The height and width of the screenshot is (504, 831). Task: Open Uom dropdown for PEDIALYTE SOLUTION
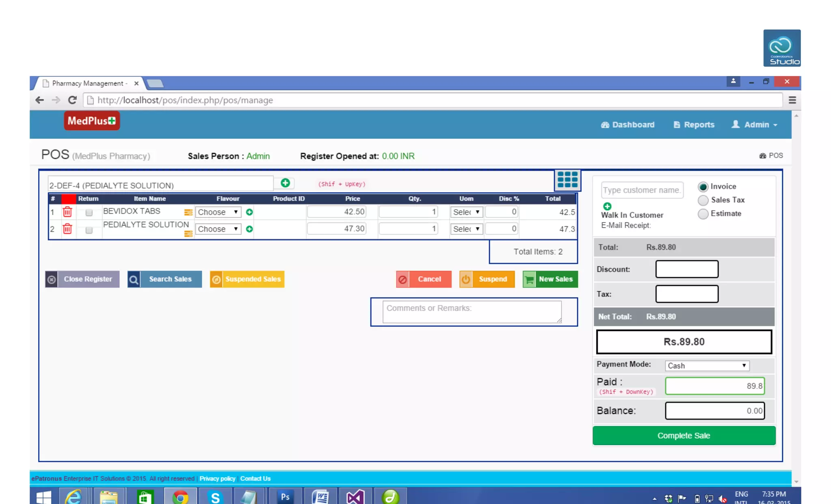(x=466, y=229)
